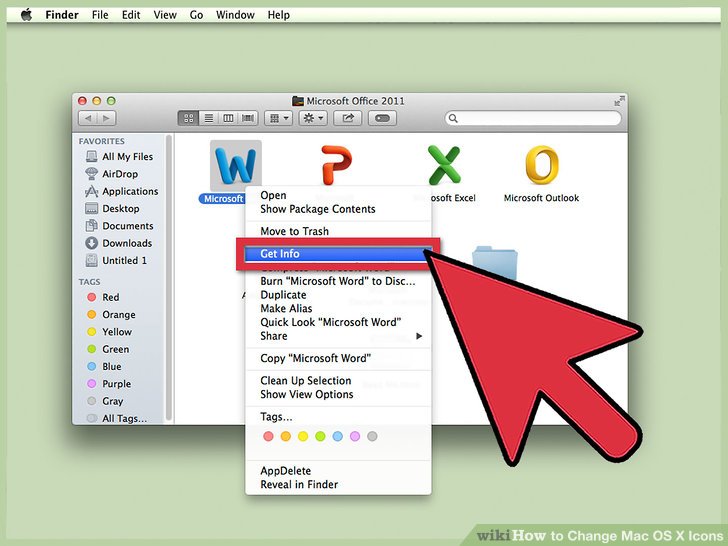Open the Help menu

click(x=279, y=15)
